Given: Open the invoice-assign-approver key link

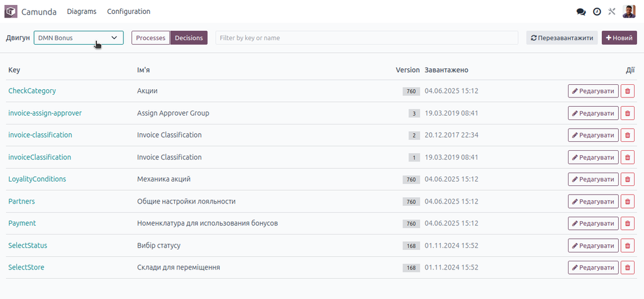Looking at the screenshot, I should (45, 113).
